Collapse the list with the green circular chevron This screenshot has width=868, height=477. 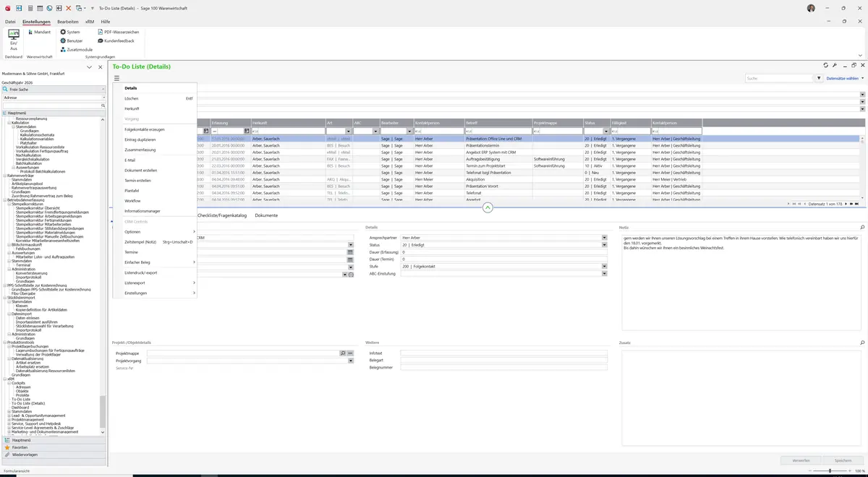[488, 208]
